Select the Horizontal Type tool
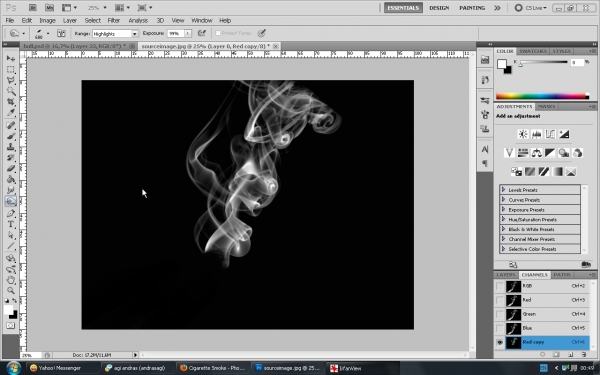This screenshot has height=375, width=600. coord(11,224)
